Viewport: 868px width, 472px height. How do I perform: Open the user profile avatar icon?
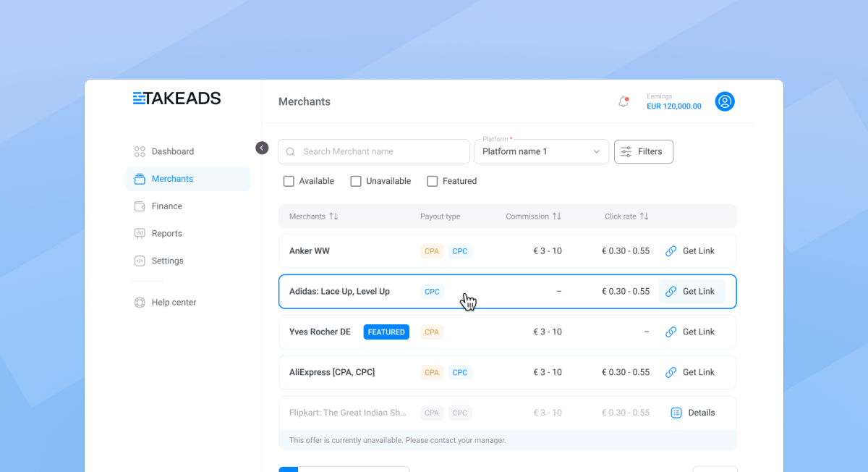pos(725,101)
